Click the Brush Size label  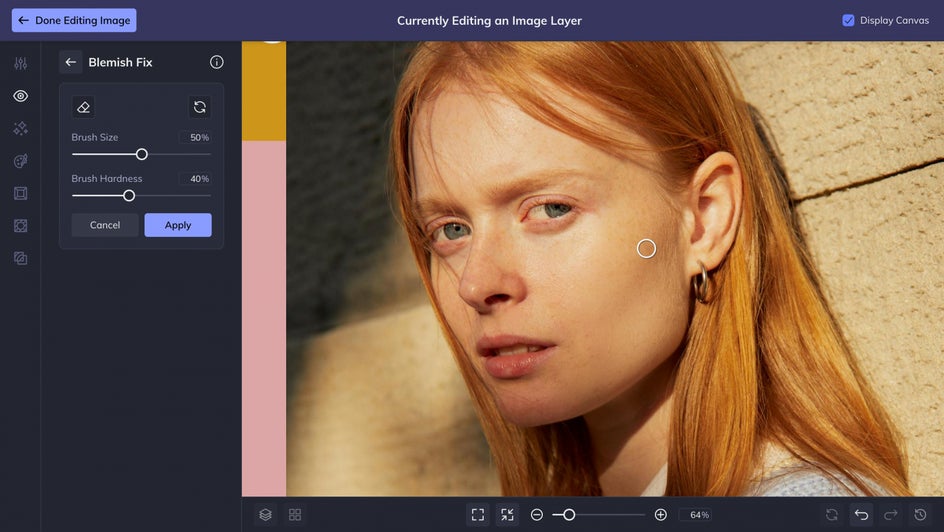(x=95, y=137)
